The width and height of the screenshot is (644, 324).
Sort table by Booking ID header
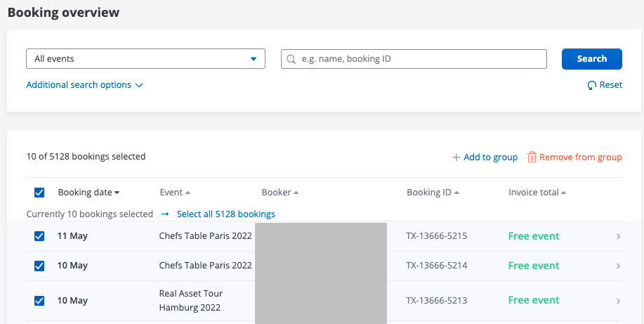point(433,193)
